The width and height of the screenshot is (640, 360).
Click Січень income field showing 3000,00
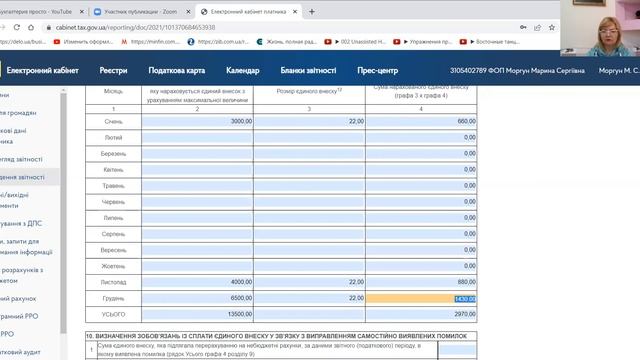pyautogui.click(x=197, y=121)
